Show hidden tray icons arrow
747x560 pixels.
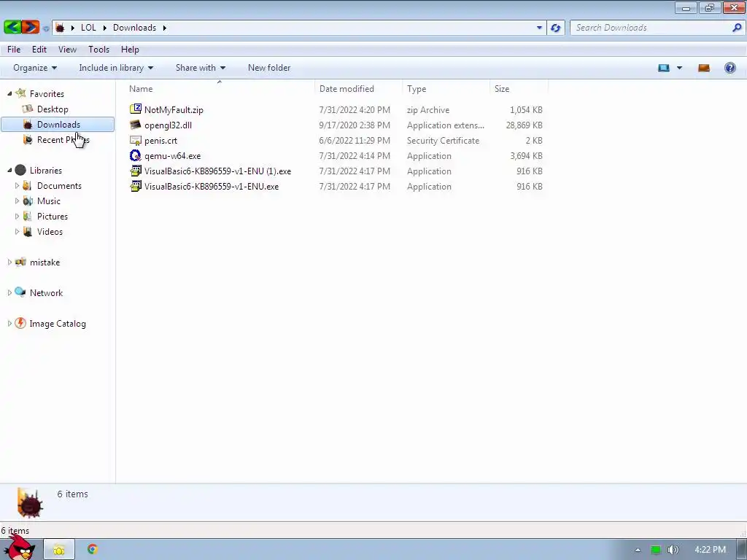click(638, 550)
